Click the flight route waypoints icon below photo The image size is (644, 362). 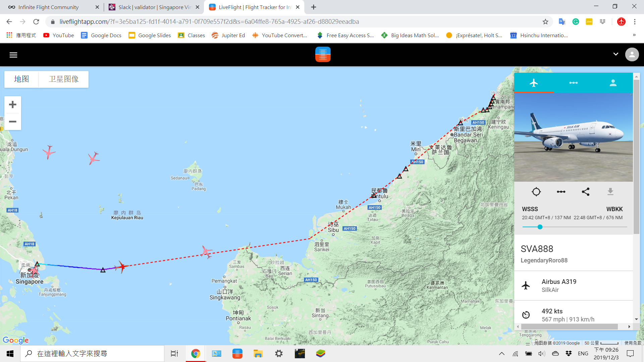click(x=561, y=192)
